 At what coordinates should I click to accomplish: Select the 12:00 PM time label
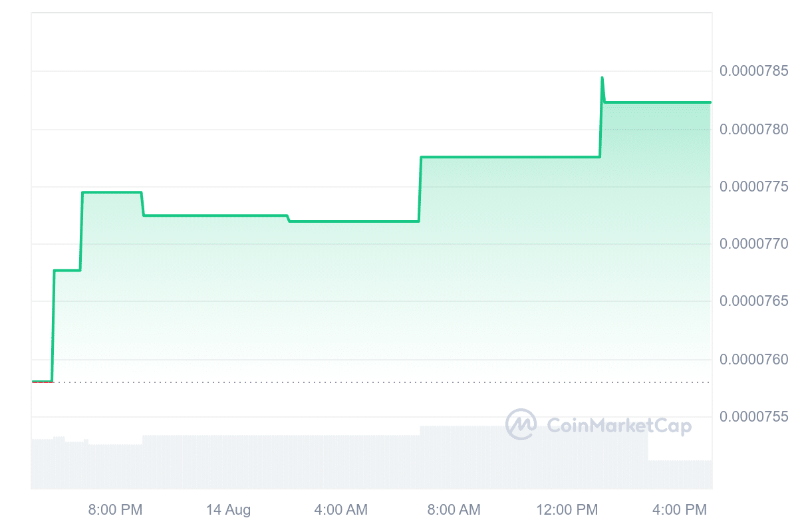(566, 510)
